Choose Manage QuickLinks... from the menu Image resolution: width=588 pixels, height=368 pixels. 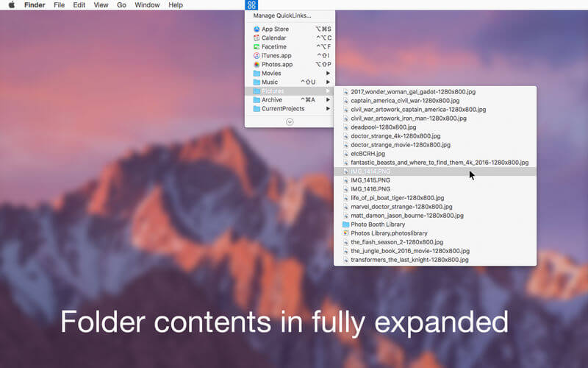(282, 15)
